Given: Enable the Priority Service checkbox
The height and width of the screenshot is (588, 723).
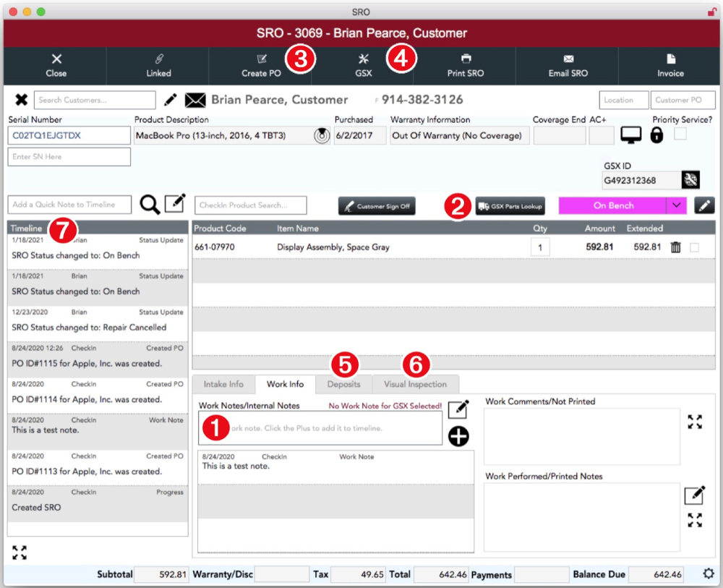Looking at the screenshot, I should (x=680, y=134).
